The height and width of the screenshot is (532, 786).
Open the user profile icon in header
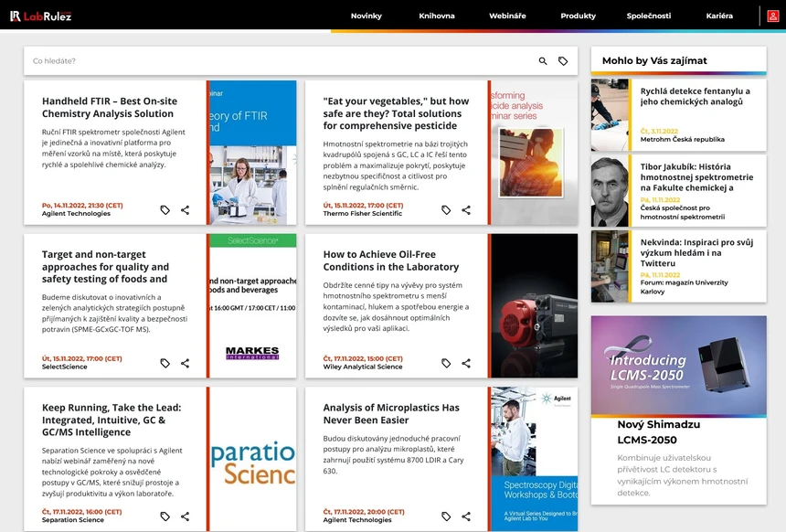[x=773, y=16]
